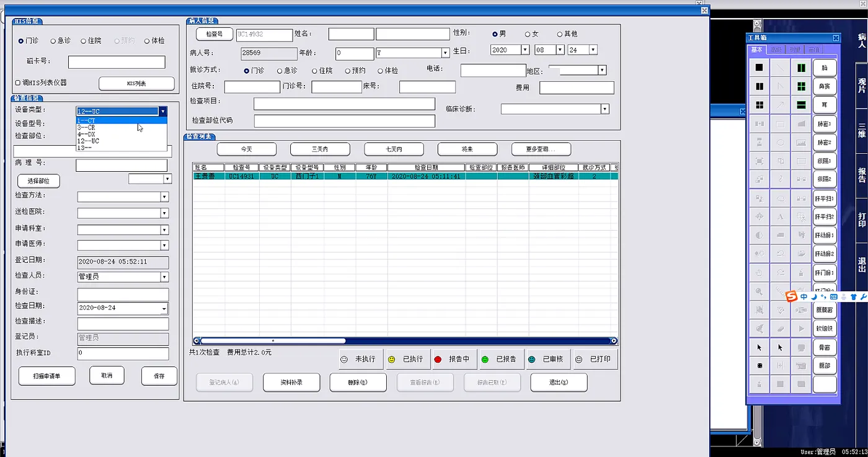Select the single-pane layout icon in the toolbox
The height and width of the screenshot is (457, 868).
[x=759, y=68]
